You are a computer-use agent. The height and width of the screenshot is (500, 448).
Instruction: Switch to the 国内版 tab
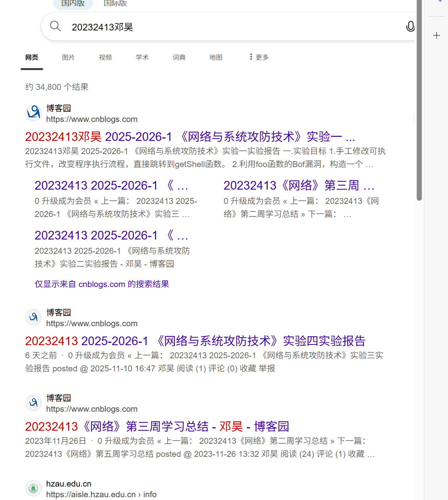(x=73, y=3)
